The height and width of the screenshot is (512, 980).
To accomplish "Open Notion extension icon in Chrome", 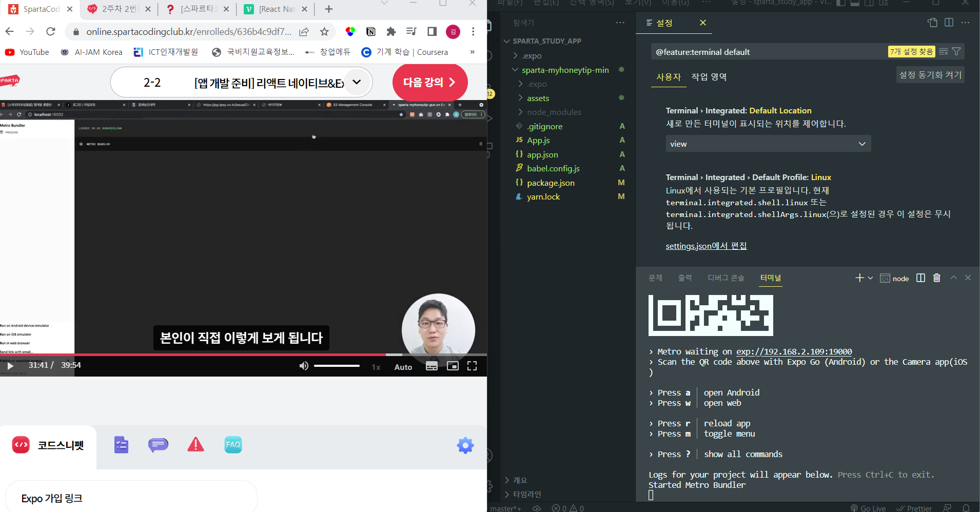I will tap(371, 32).
